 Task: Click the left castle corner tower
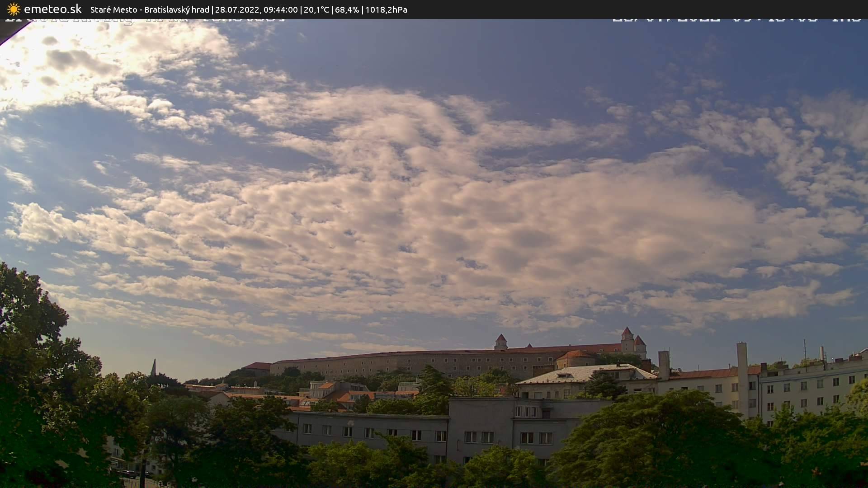[501, 342]
